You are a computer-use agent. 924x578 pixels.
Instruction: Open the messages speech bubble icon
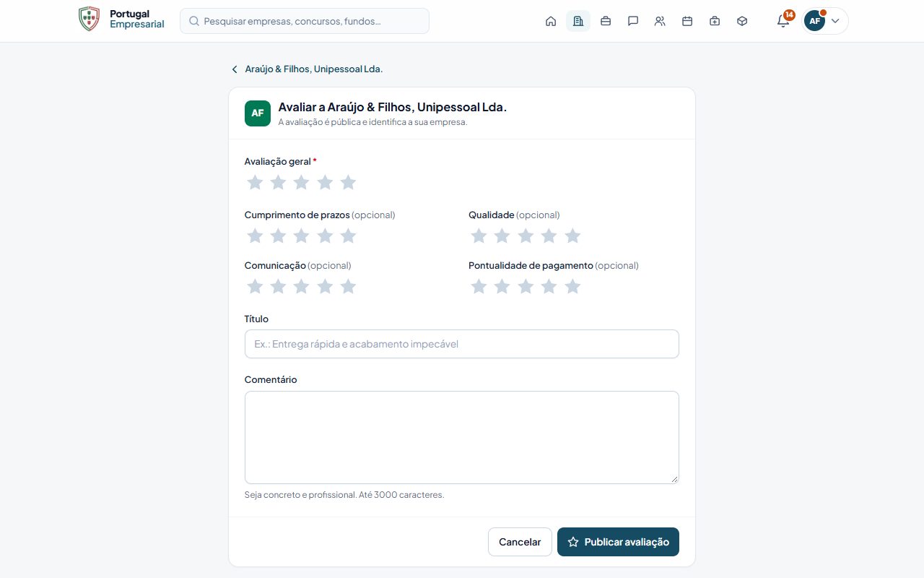click(x=633, y=21)
